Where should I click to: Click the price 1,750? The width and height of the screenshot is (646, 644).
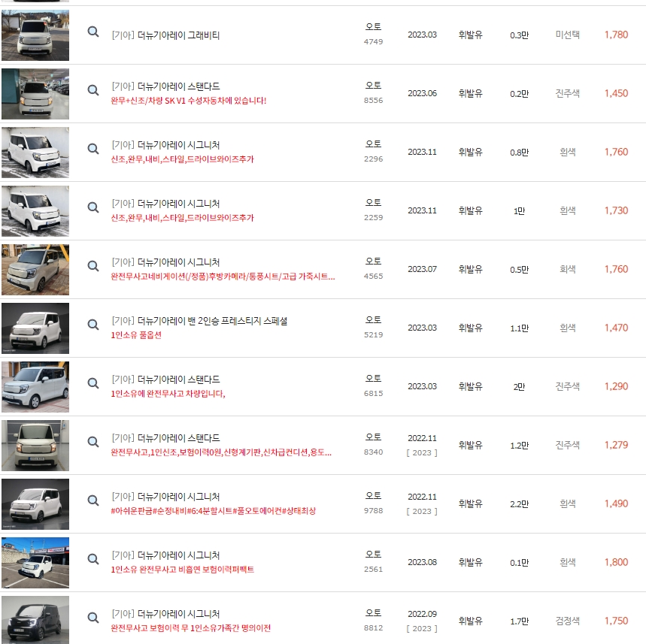point(617,621)
